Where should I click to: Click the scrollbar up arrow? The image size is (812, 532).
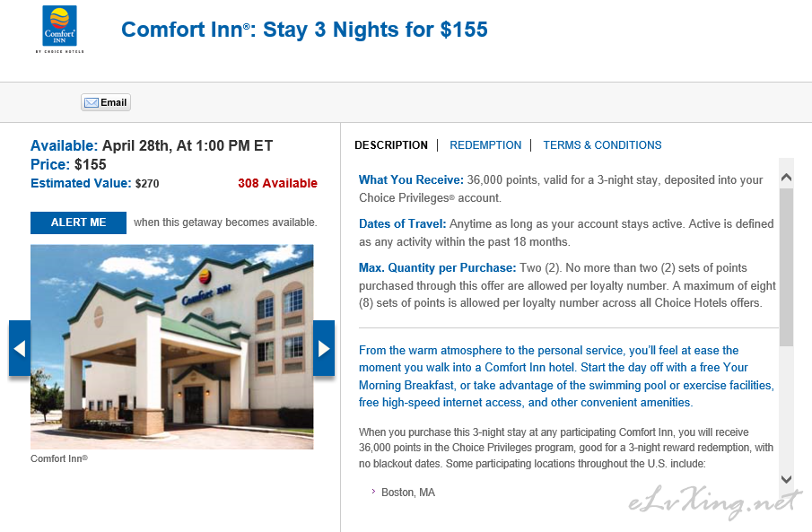pos(786,178)
